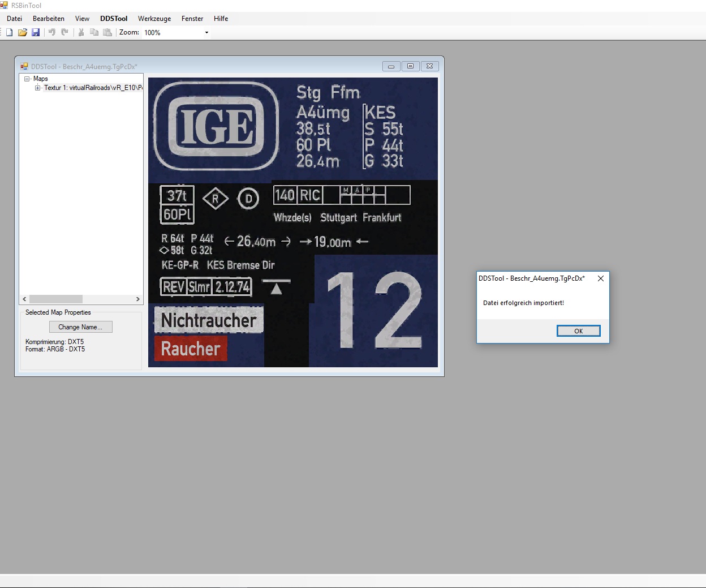Click the Redo arrow icon
The width and height of the screenshot is (706, 588).
click(x=64, y=32)
